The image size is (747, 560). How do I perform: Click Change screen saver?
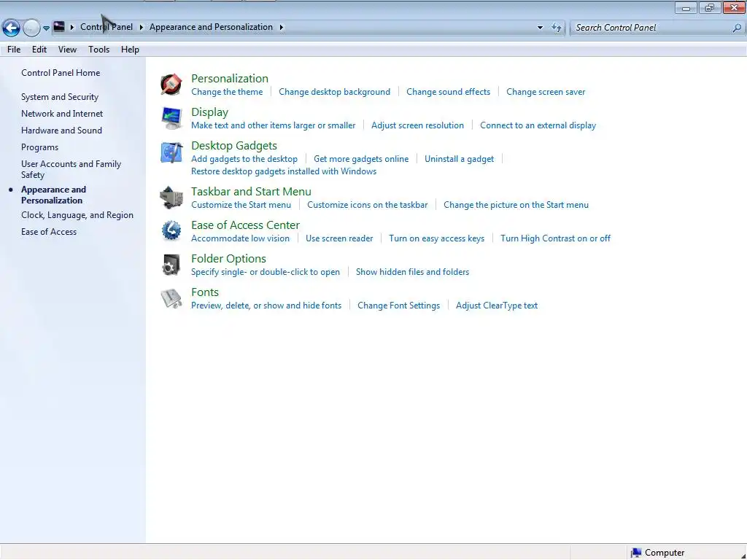pos(546,92)
